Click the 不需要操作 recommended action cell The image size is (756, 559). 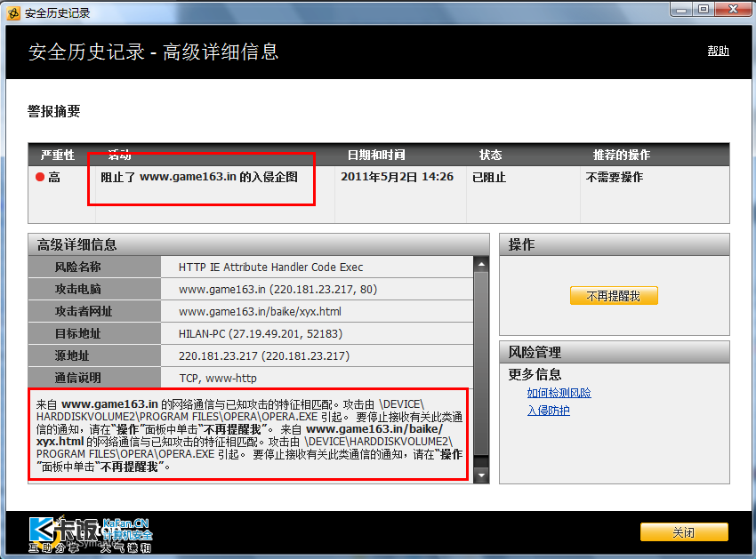pyautogui.click(x=615, y=178)
